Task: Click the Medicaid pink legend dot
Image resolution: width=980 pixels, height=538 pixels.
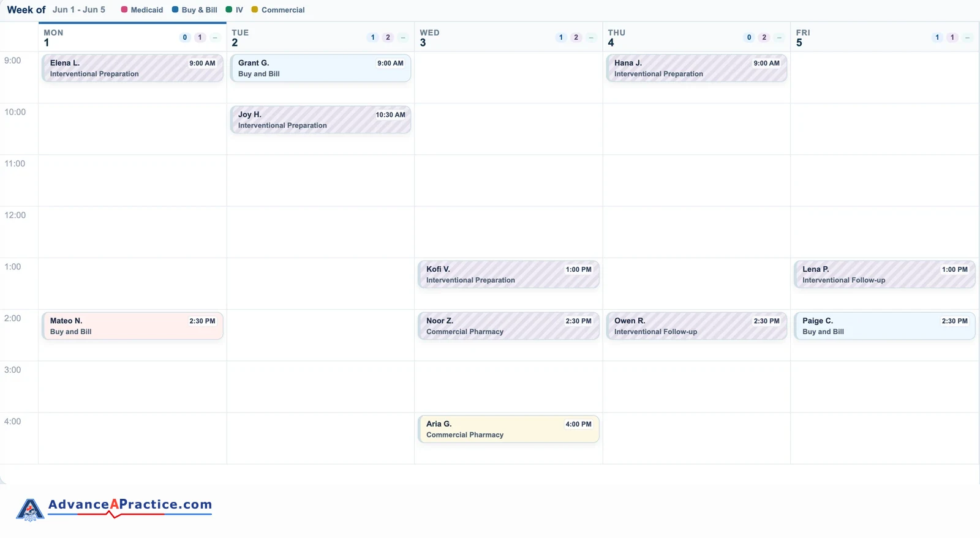Action: click(x=124, y=10)
